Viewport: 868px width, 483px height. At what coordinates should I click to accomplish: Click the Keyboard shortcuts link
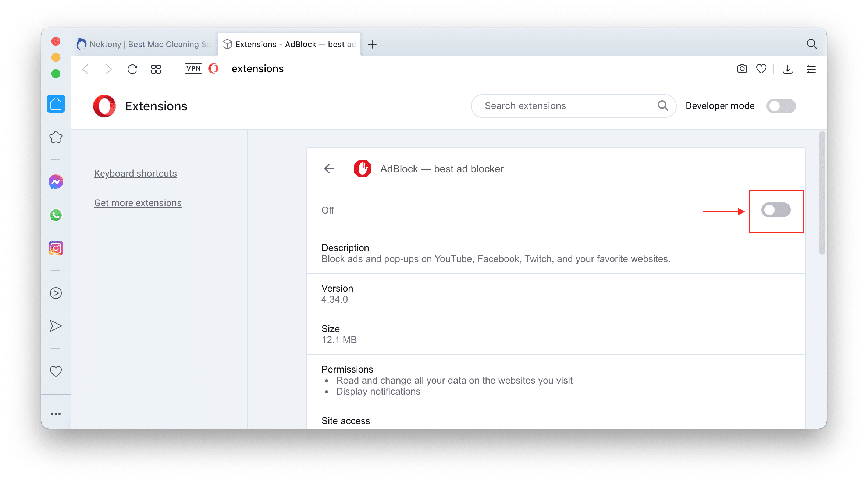click(135, 173)
